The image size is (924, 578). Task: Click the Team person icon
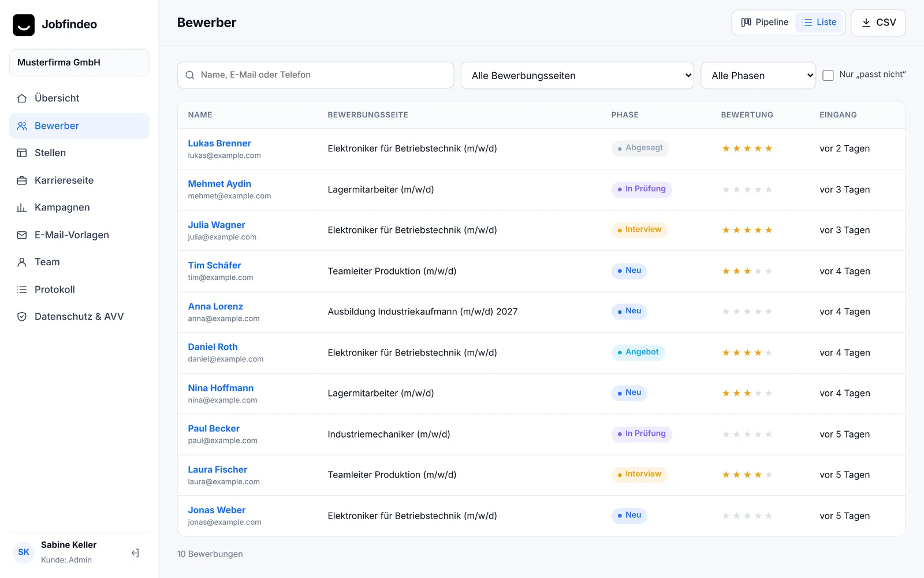[22, 262]
